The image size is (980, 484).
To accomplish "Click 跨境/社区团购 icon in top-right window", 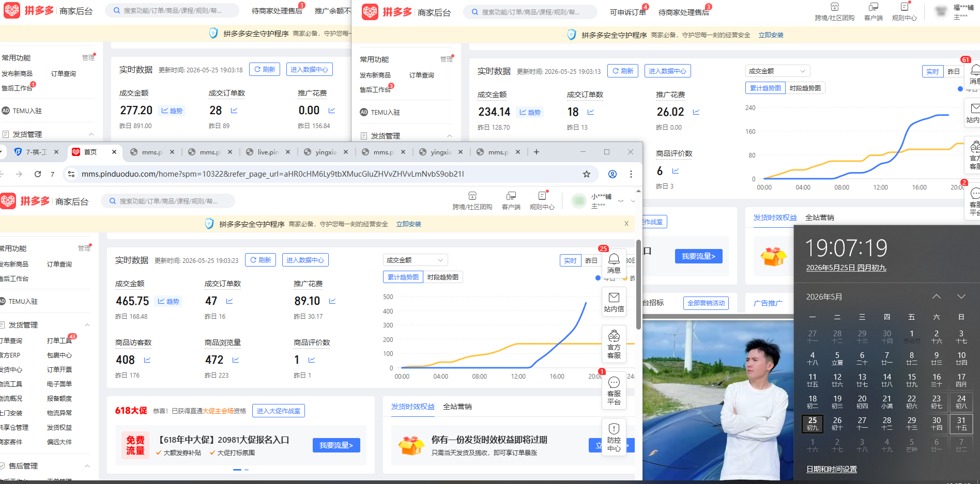I will pos(834,11).
